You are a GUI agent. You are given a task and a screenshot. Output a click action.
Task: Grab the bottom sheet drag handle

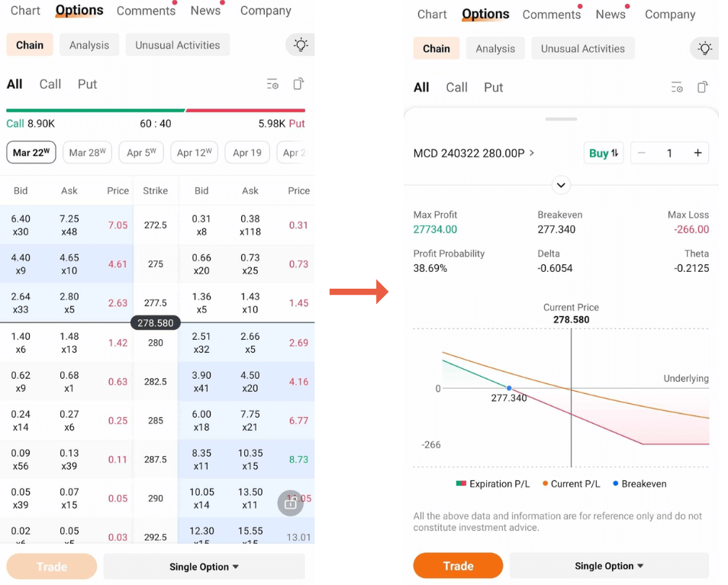561,118
